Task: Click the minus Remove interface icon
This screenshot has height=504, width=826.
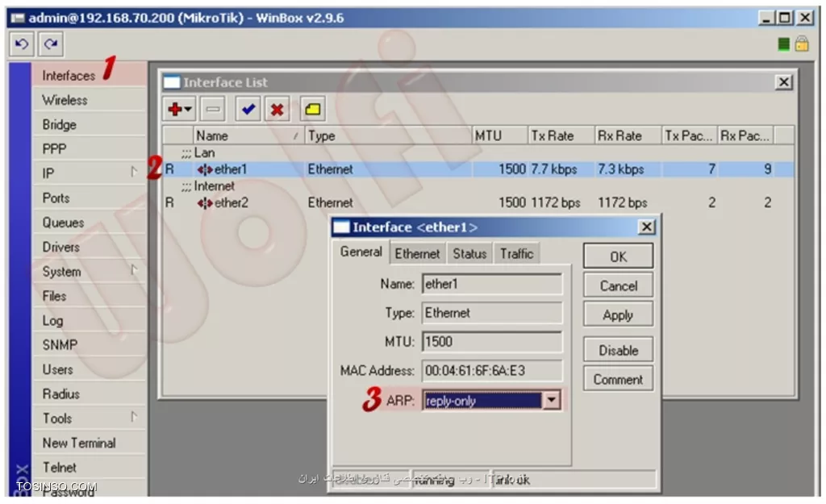Action: pos(213,109)
